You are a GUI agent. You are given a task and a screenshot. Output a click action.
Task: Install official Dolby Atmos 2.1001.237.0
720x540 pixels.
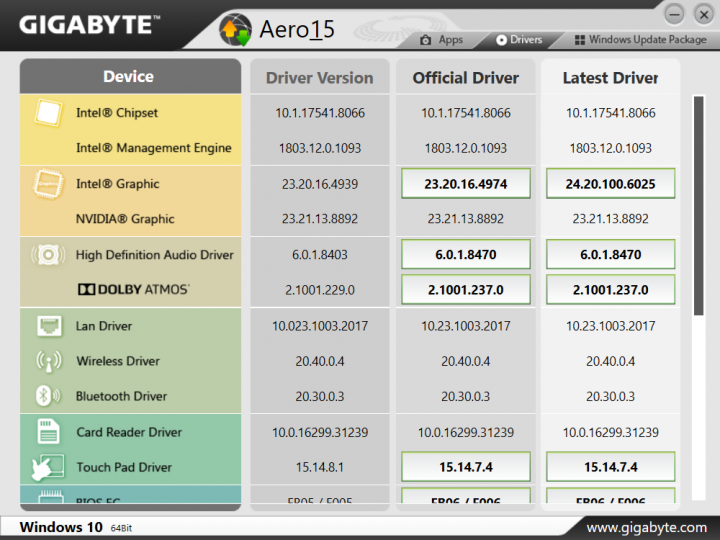point(466,290)
